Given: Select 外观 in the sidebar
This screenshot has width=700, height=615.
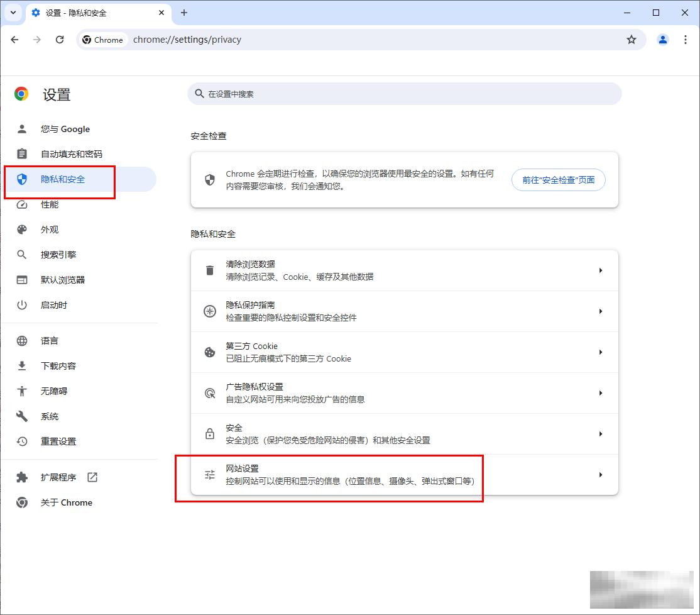Looking at the screenshot, I should coord(50,230).
